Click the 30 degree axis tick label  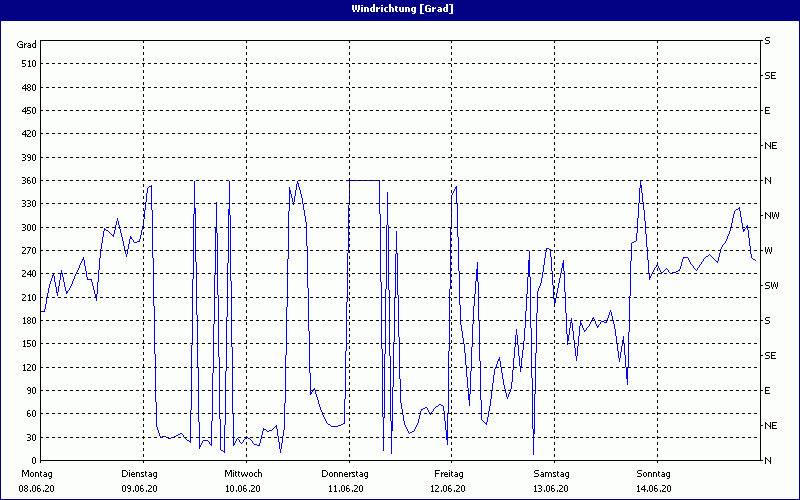pos(30,437)
